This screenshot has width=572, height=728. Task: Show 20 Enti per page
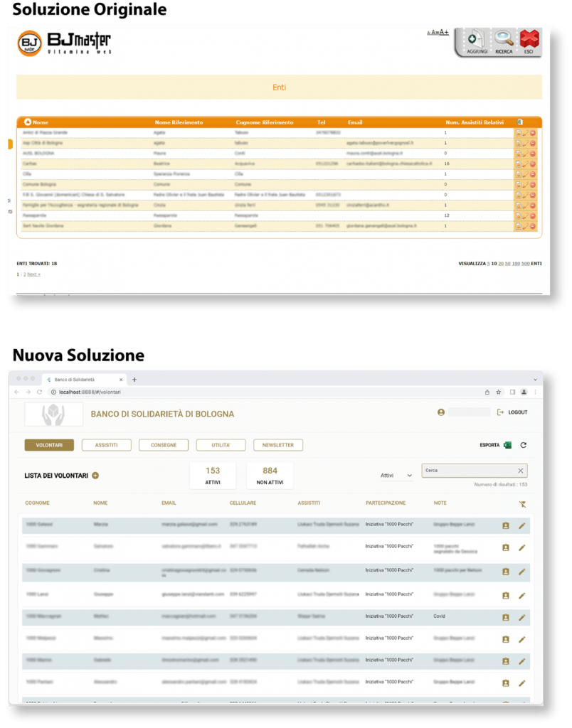pos(501,264)
